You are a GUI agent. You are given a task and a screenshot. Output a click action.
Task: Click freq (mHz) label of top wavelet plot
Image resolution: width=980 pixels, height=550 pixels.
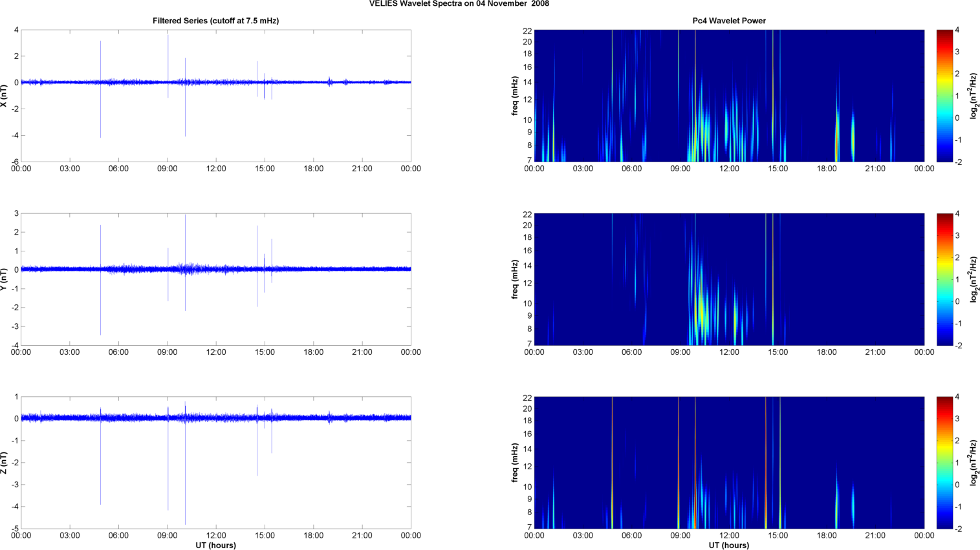click(x=514, y=96)
